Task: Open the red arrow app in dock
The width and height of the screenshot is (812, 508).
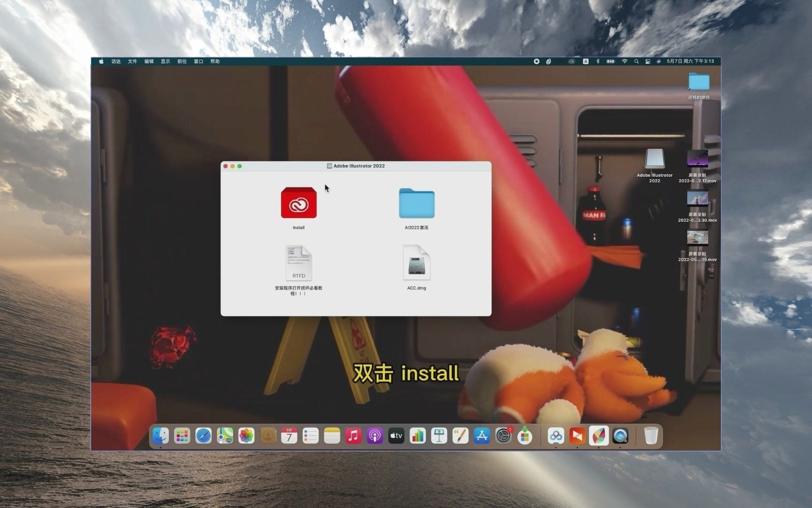Action: (577, 436)
